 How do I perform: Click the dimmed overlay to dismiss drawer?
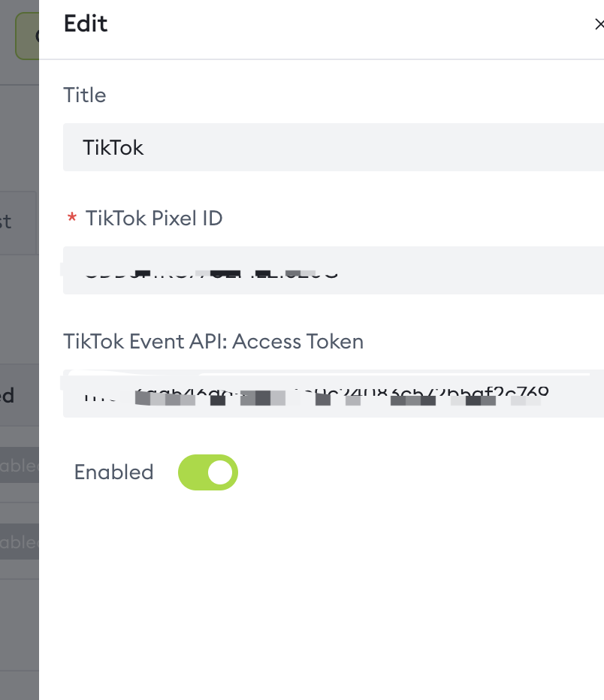pyautogui.click(x=19, y=315)
